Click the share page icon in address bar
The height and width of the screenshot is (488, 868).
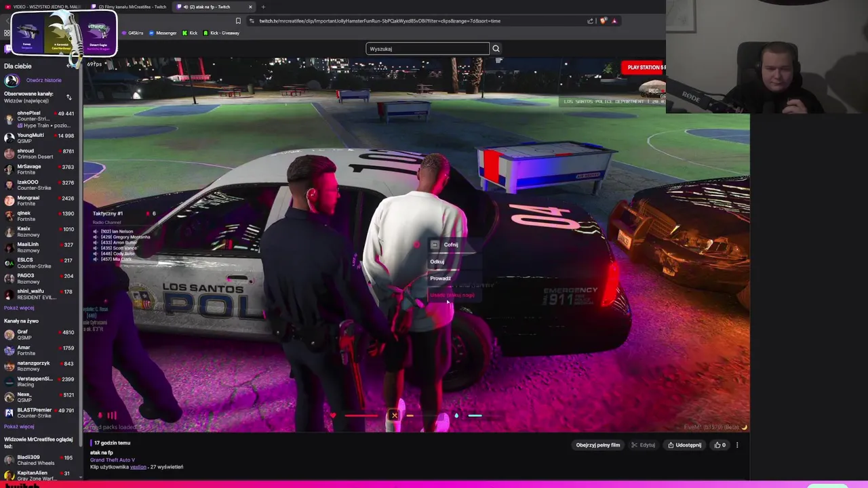[590, 21]
